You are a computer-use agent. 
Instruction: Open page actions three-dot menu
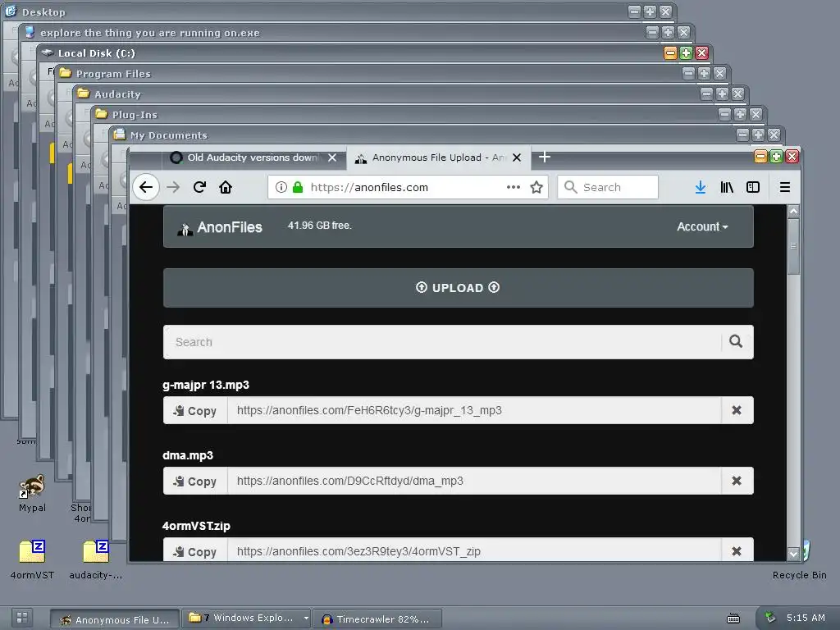pyautogui.click(x=514, y=187)
